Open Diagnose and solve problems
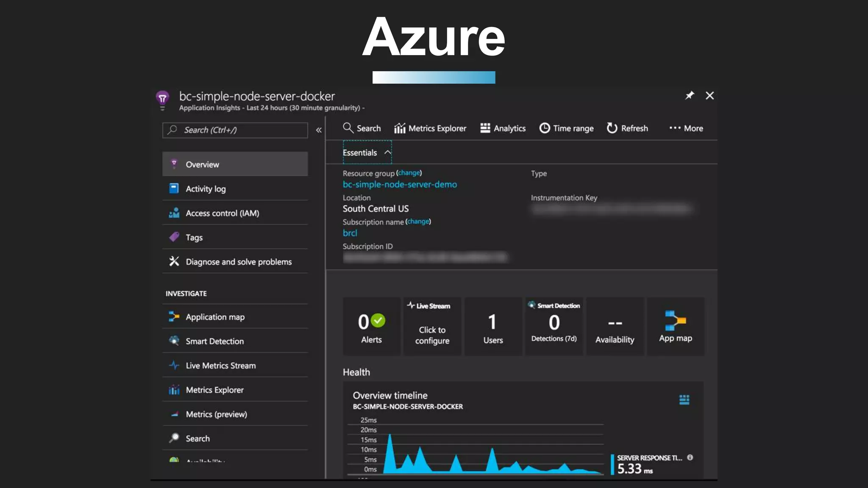This screenshot has width=868, height=488. (x=238, y=262)
